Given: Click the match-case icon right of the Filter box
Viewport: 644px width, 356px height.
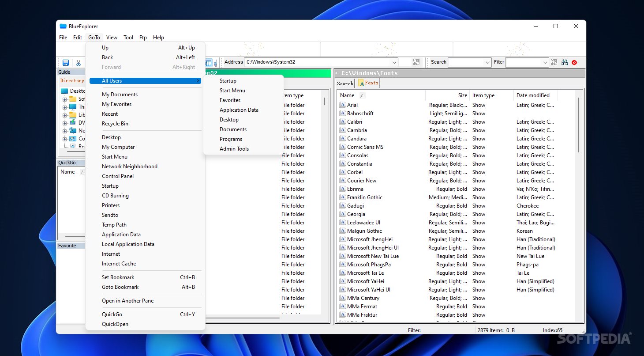Looking at the screenshot, I should [x=554, y=62].
